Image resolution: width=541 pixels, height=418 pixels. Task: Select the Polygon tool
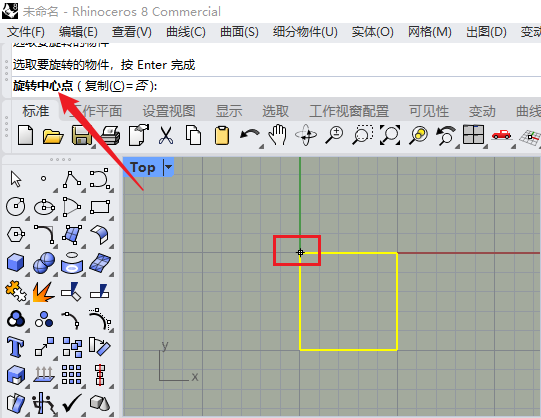[16, 235]
